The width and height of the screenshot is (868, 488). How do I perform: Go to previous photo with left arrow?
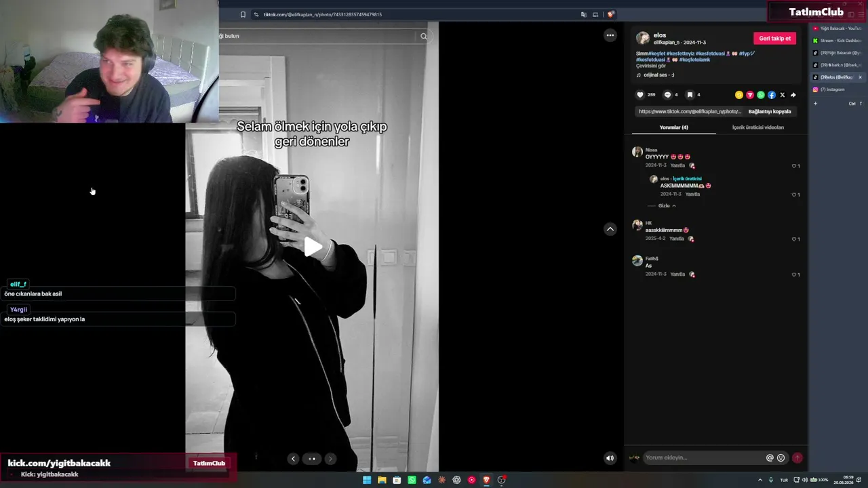tap(293, 459)
